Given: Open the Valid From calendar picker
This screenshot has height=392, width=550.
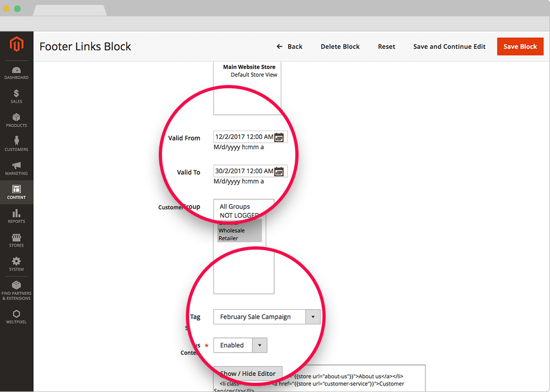Looking at the screenshot, I should [x=279, y=137].
